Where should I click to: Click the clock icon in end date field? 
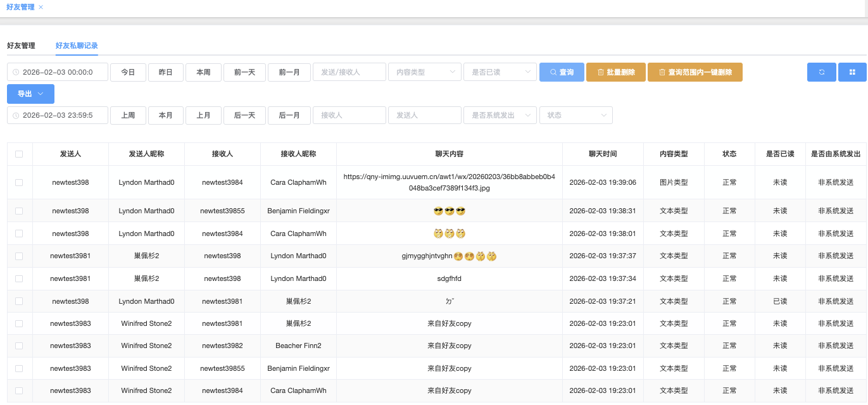tap(16, 115)
